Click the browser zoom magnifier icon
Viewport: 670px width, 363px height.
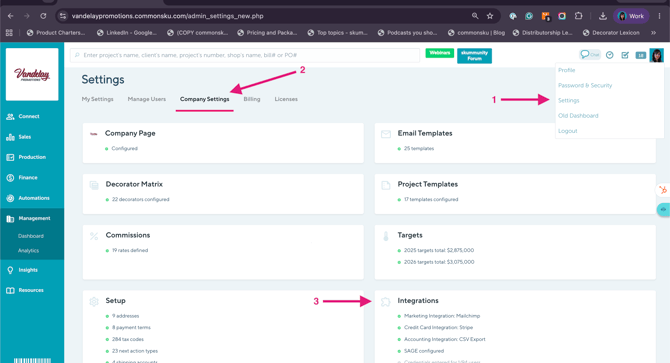tap(475, 16)
